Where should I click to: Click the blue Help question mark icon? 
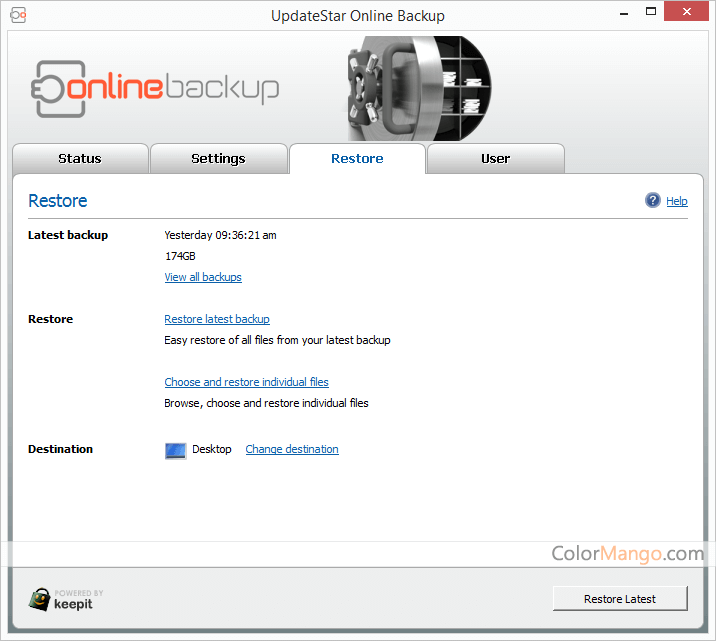pos(653,200)
